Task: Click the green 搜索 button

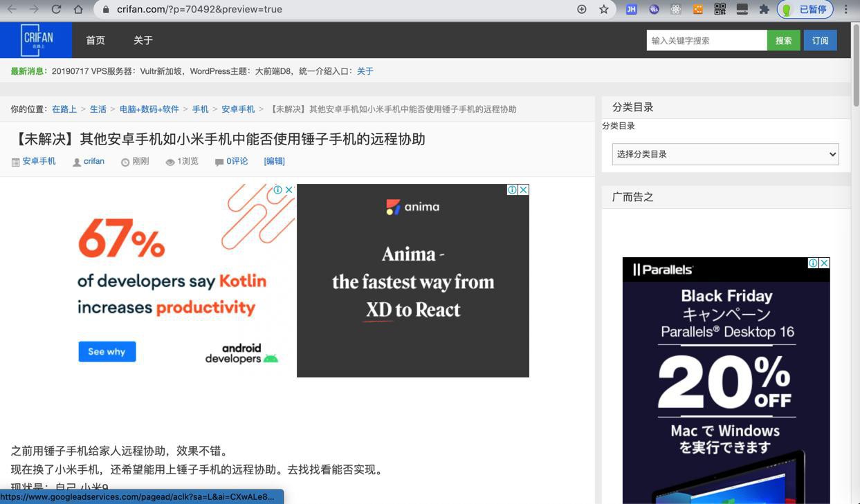Action: (784, 40)
